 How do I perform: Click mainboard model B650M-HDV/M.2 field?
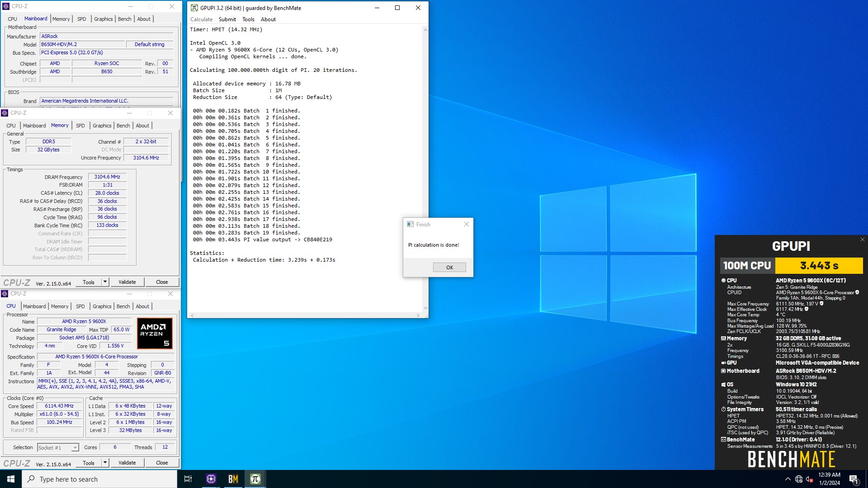click(x=82, y=44)
